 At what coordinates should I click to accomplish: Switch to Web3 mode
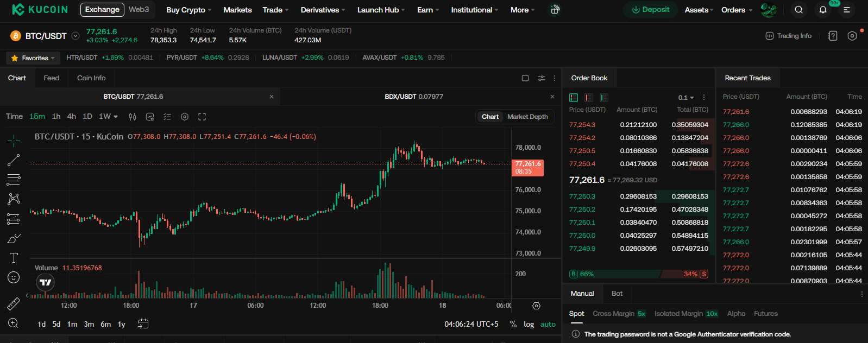pos(139,10)
